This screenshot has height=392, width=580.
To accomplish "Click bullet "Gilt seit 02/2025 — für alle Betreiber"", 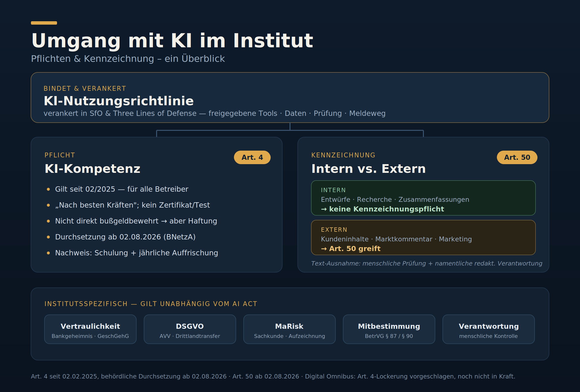I will point(122,189).
